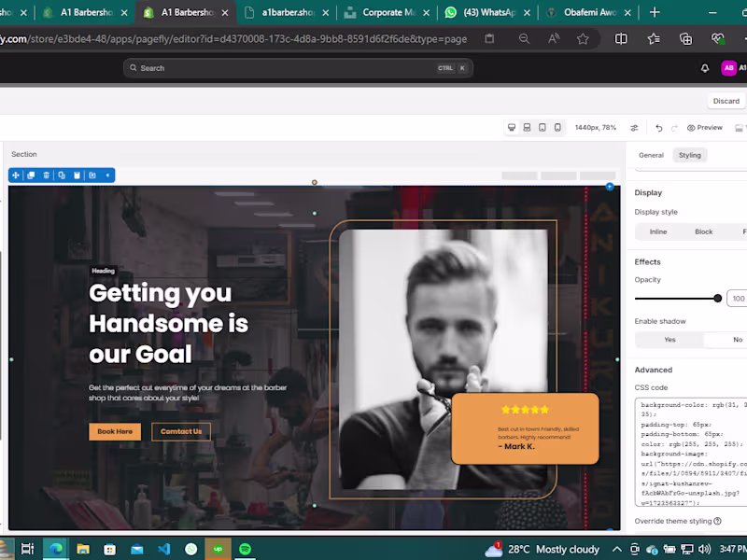
Task: Delete the section using trash icon
Action: click(x=48, y=175)
